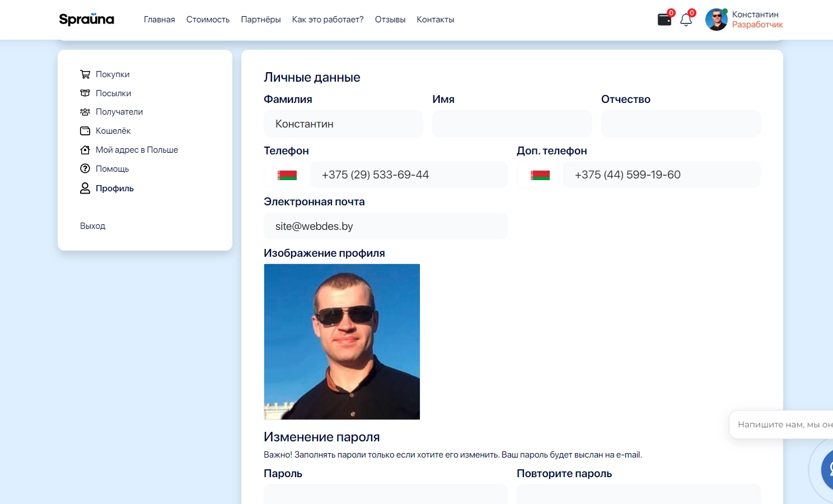Click the question mark icon beside Помощь
This screenshot has height=504, width=833.
[x=85, y=169]
